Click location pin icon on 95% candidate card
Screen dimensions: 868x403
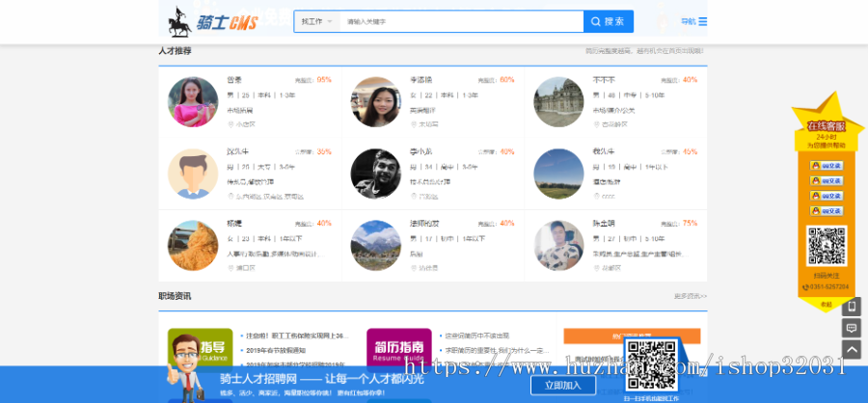click(231, 125)
